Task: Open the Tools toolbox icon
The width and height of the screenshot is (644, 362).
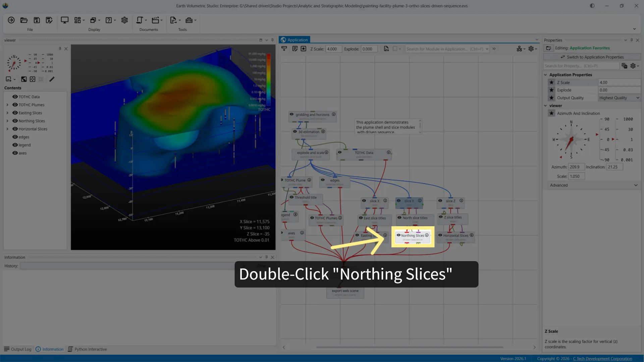Action: tap(189, 20)
